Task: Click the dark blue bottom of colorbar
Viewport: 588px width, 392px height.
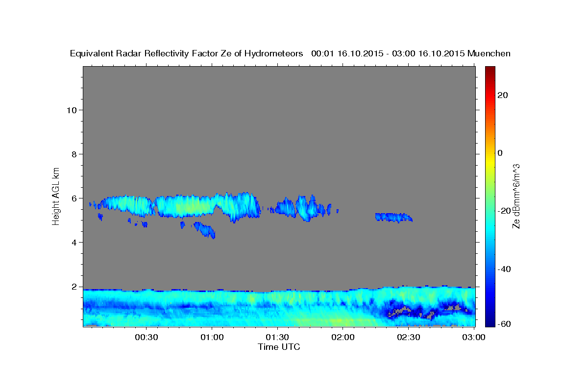Action: (x=490, y=321)
